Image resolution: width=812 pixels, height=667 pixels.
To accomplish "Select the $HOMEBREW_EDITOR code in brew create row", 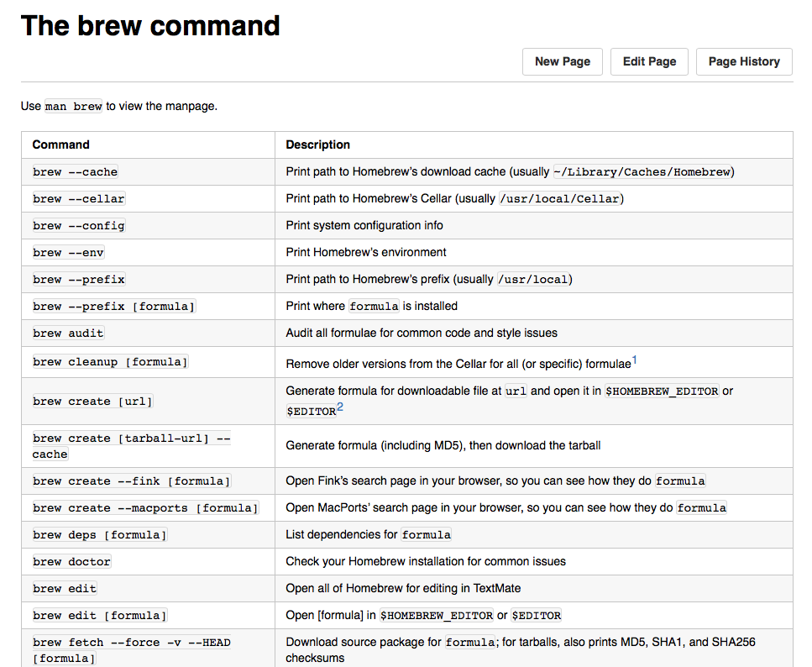I will pos(662,391).
